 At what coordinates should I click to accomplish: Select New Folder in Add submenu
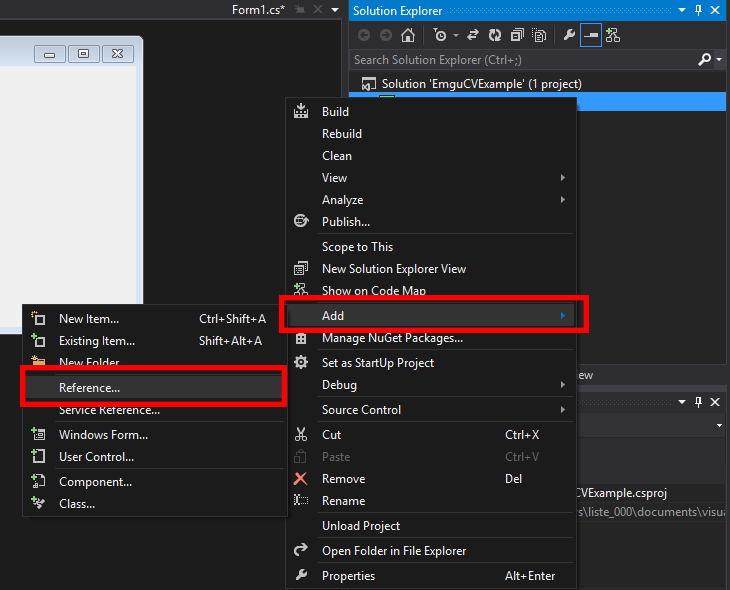[155, 361]
